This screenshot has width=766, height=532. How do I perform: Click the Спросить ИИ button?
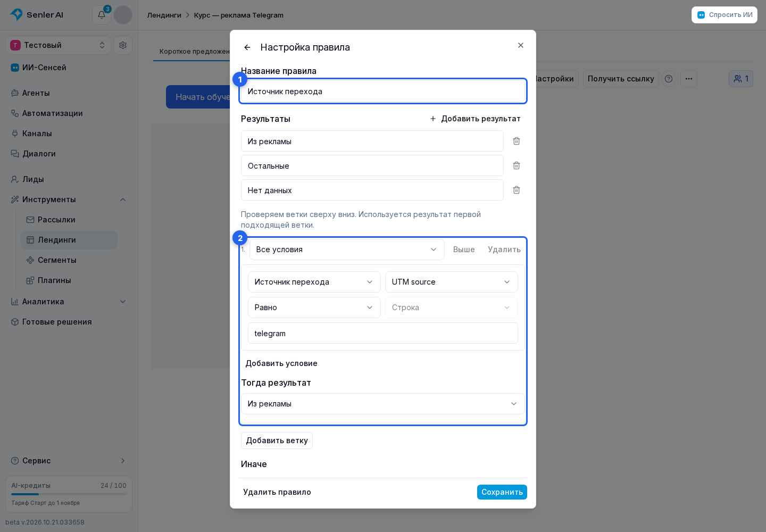[725, 15]
